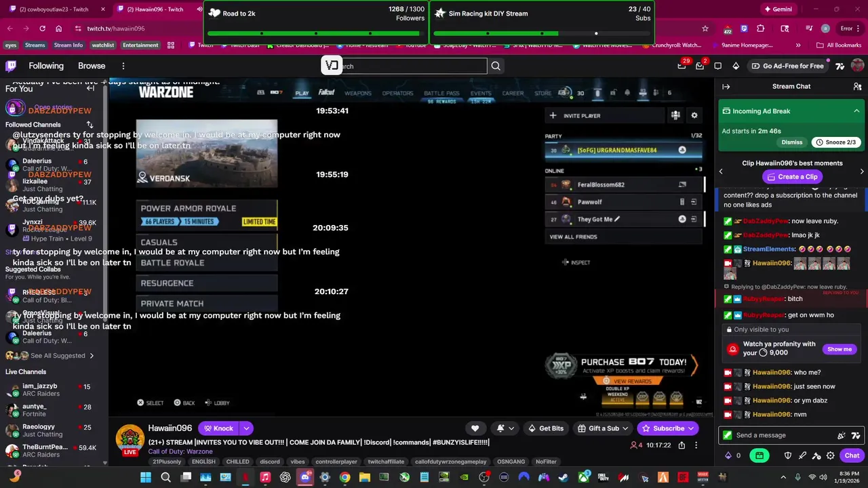Image resolution: width=868 pixels, height=488 pixels.
Task: Collapse the For You sidebar arrow
Action: (x=90, y=88)
